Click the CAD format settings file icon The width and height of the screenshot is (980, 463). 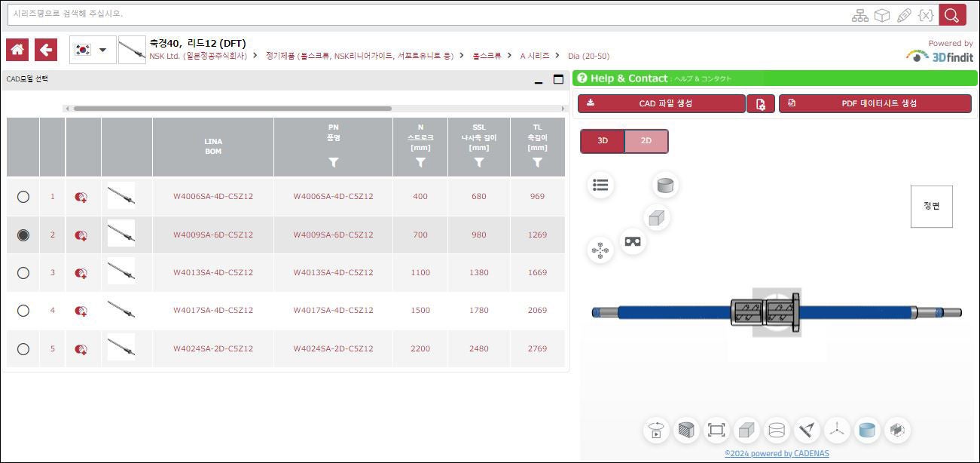761,104
